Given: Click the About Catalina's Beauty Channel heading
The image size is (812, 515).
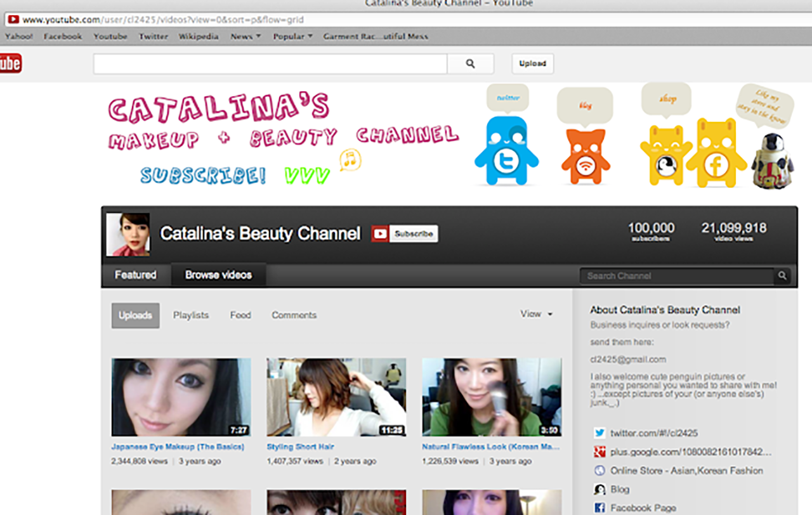Looking at the screenshot, I should click(x=665, y=310).
